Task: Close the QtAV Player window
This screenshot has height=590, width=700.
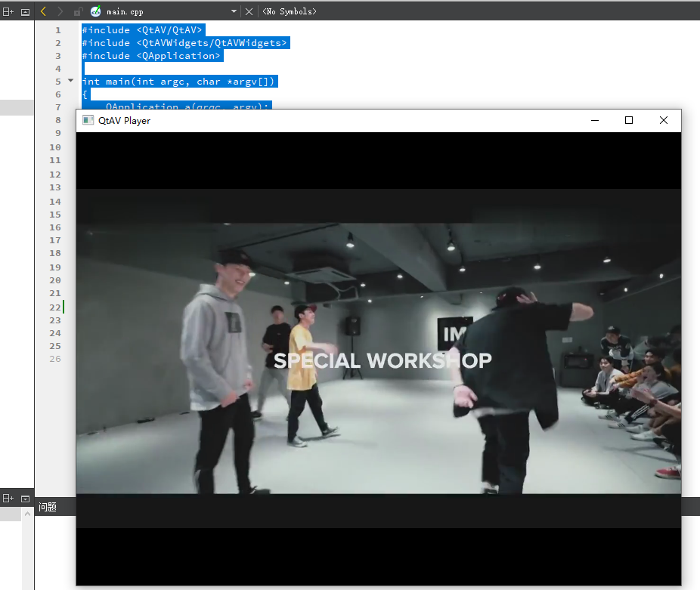Action: [664, 121]
